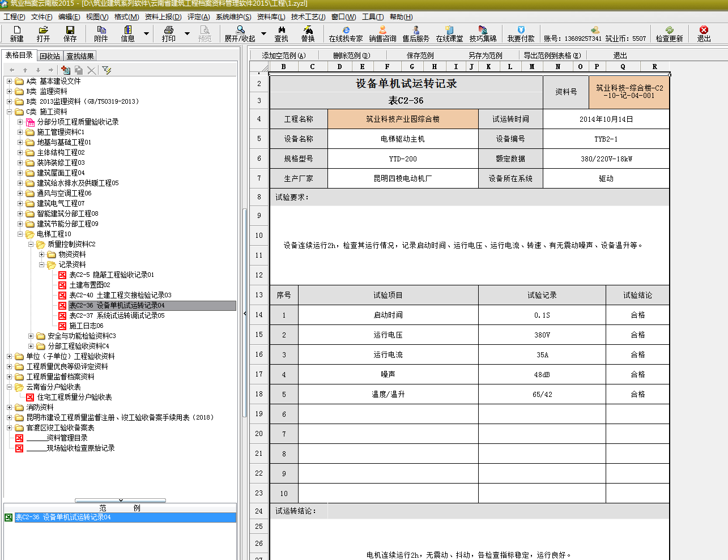
Task: Click the 信息 (Info) toolbar icon
Action: 128,33
